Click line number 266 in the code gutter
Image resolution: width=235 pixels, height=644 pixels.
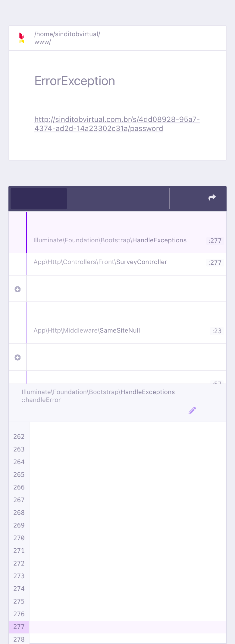(x=19, y=487)
